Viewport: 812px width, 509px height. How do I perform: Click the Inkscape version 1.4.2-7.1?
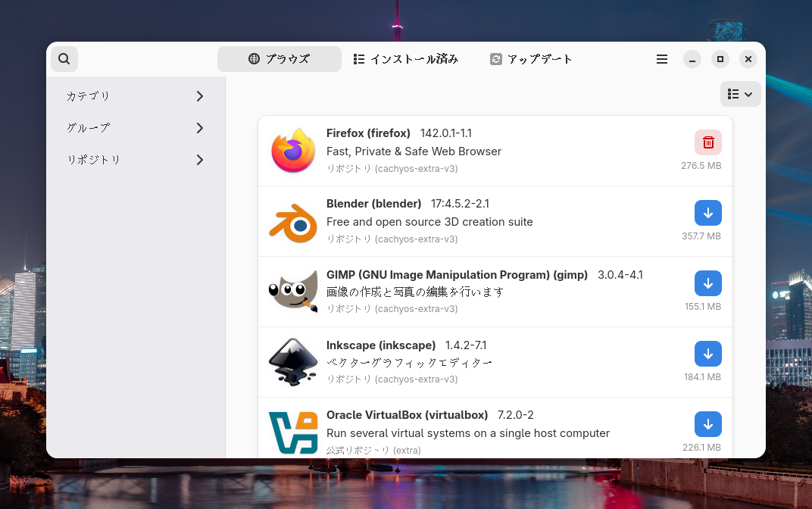click(x=466, y=345)
